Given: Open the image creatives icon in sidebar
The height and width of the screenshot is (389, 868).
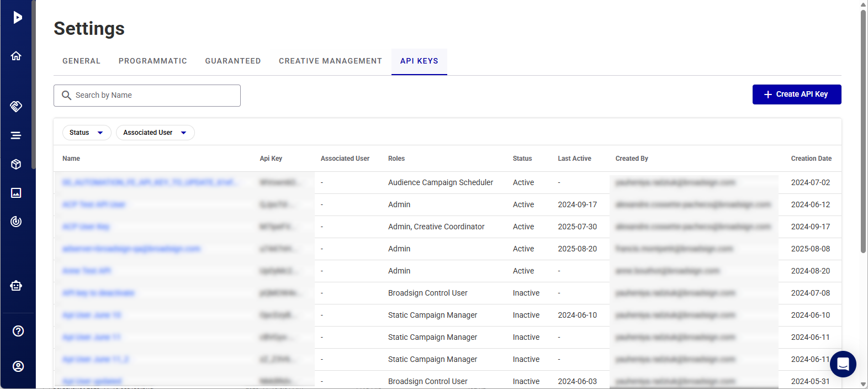Looking at the screenshot, I should coord(16,193).
